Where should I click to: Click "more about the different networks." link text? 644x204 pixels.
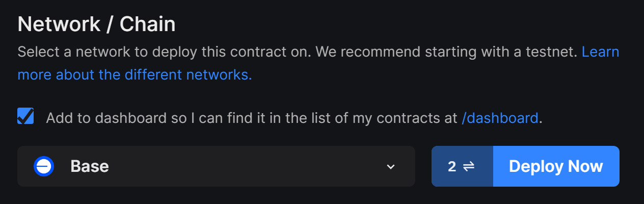[x=135, y=75]
